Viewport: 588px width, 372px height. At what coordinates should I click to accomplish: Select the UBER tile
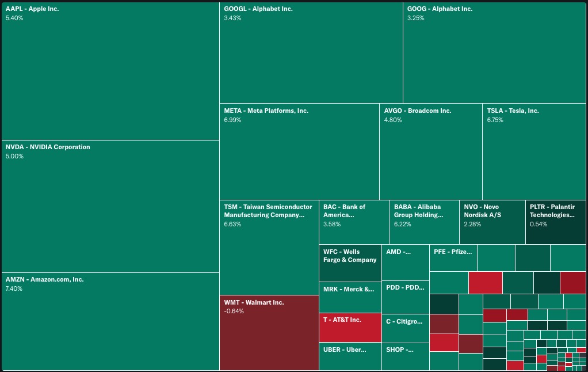pyautogui.click(x=350, y=356)
